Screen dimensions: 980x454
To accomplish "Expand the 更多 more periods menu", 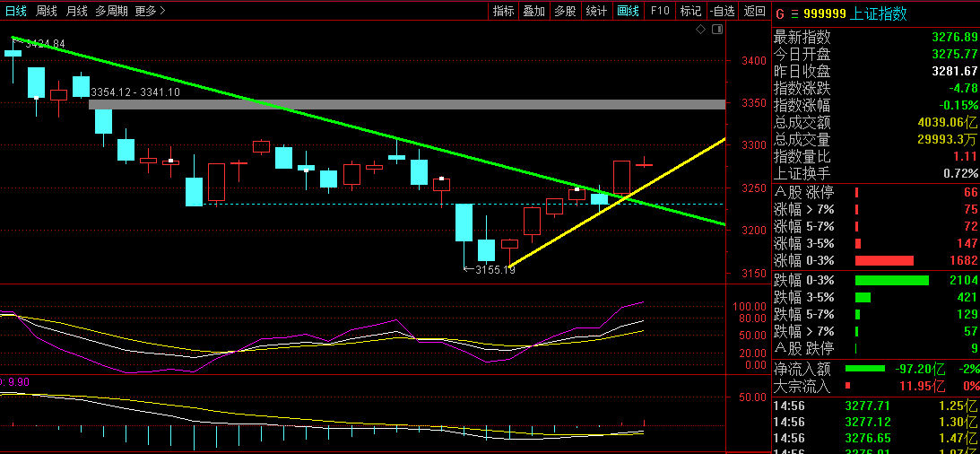I will (x=150, y=11).
